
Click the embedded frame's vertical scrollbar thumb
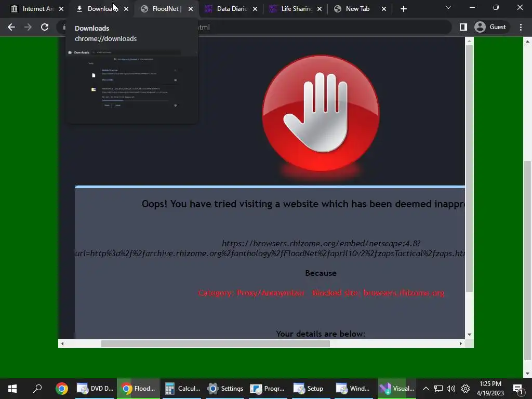click(469, 168)
